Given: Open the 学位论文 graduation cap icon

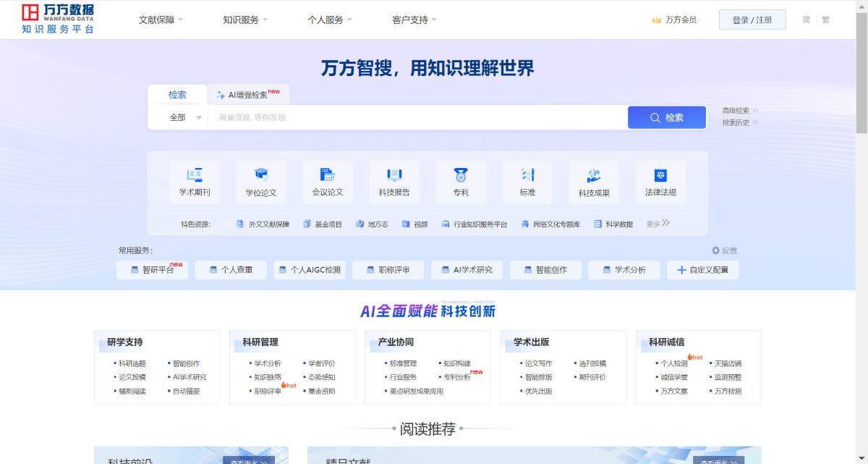Looking at the screenshot, I should [x=261, y=174].
